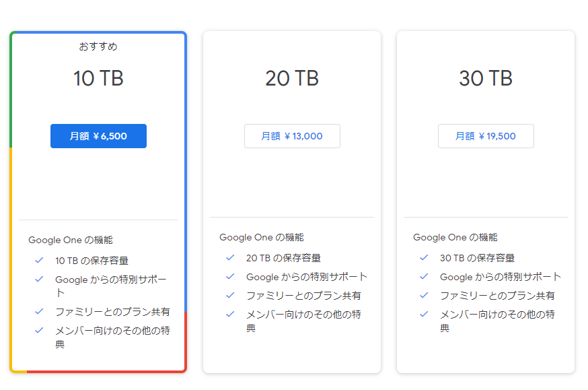
Task: Click Google One の機能 heading in 10 TB card
Action: [71, 240]
